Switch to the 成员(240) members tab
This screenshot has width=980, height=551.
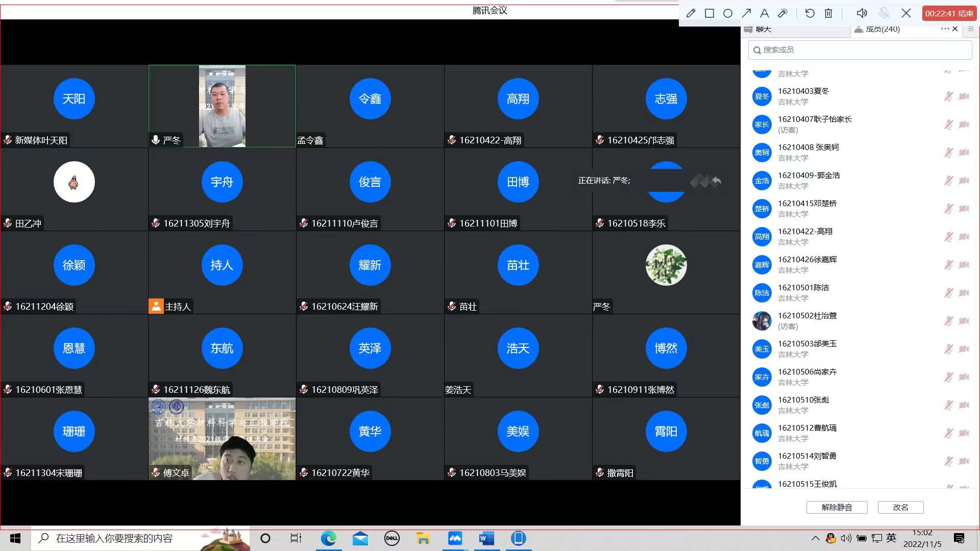(x=882, y=30)
